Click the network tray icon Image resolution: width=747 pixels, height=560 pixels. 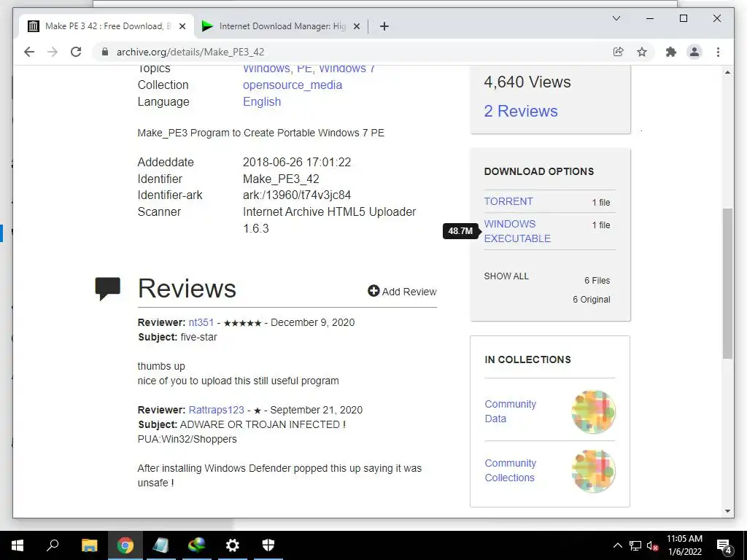click(635, 545)
